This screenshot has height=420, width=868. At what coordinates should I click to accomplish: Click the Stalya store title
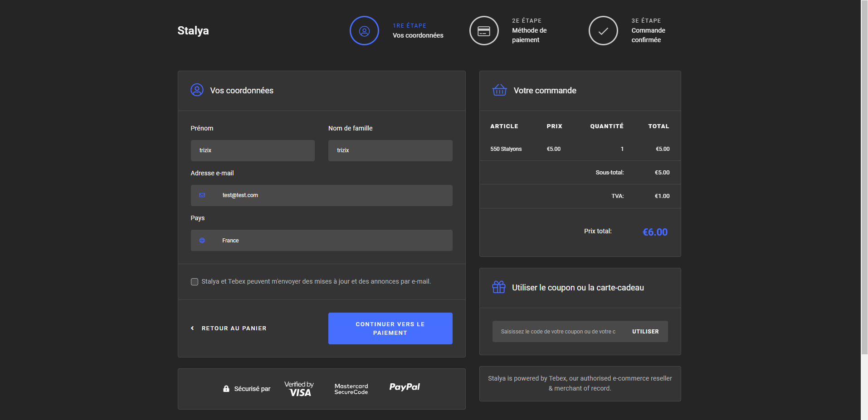point(193,31)
